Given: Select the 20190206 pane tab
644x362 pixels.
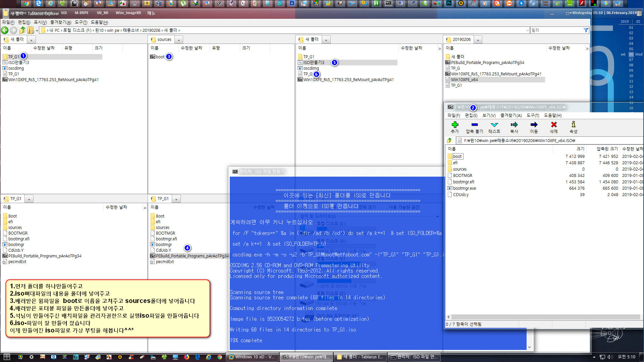Looking at the screenshot, I should (458, 40).
